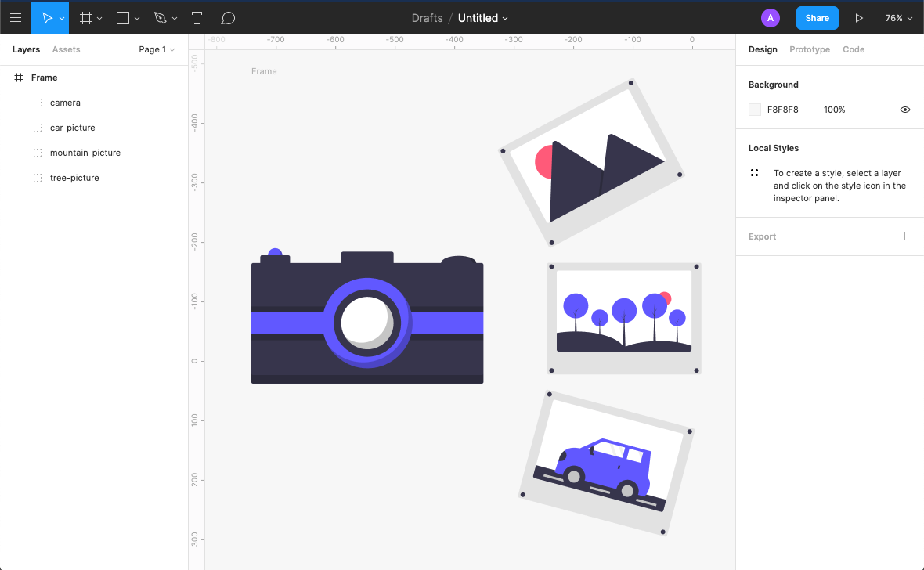
Task: Click the Local Styles four-dot icon
Action: point(754,173)
